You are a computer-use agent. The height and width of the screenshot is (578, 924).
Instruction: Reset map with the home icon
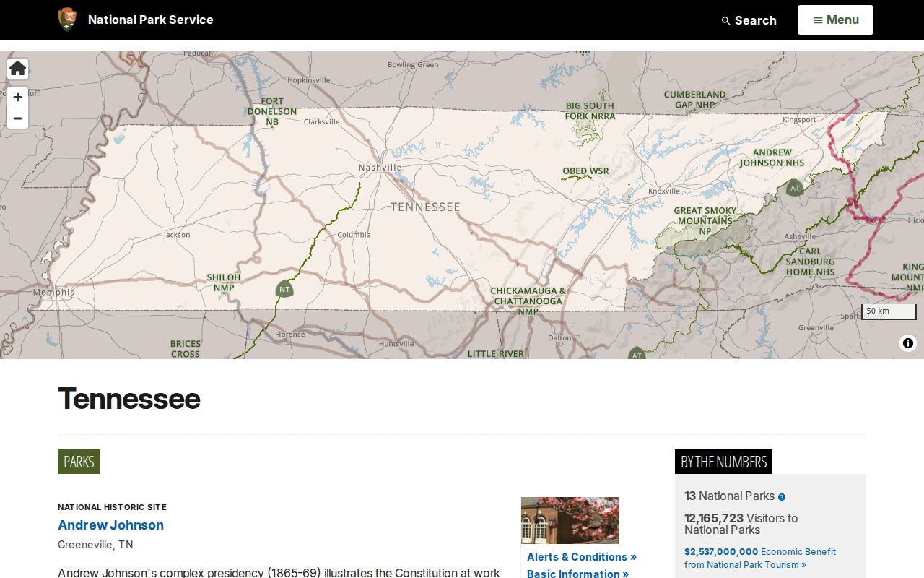coord(18,69)
